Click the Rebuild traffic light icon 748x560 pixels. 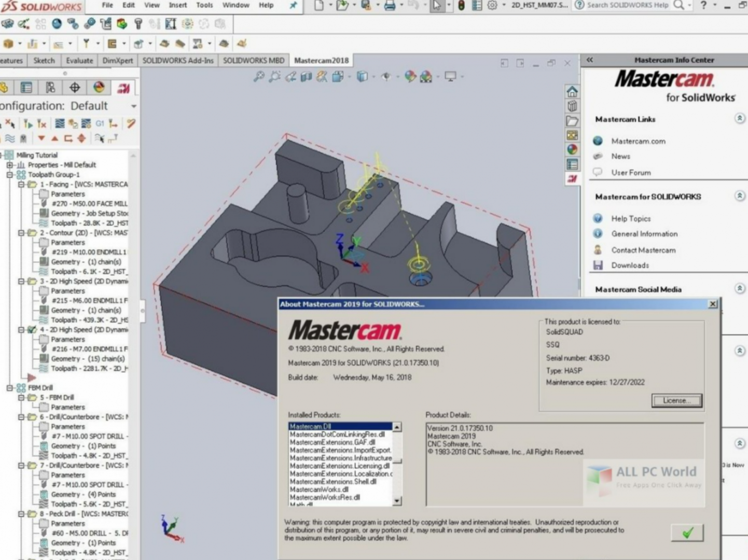pos(461,6)
